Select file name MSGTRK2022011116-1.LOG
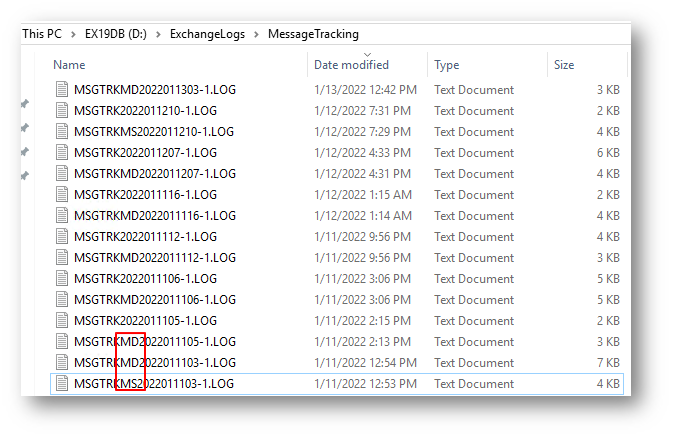673x438 pixels. [146, 195]
